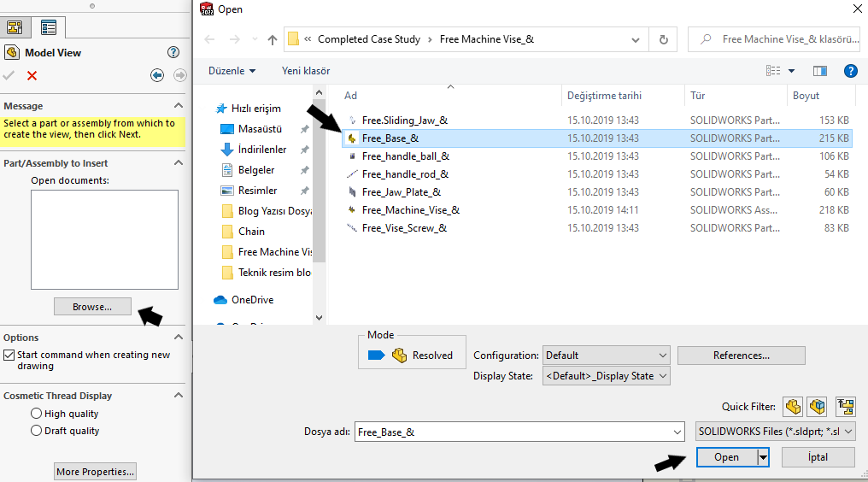The image size is (868, 482).
Task: Select the Free_Machine_Vise_& assembly file
Action: [x=410, y=210]
